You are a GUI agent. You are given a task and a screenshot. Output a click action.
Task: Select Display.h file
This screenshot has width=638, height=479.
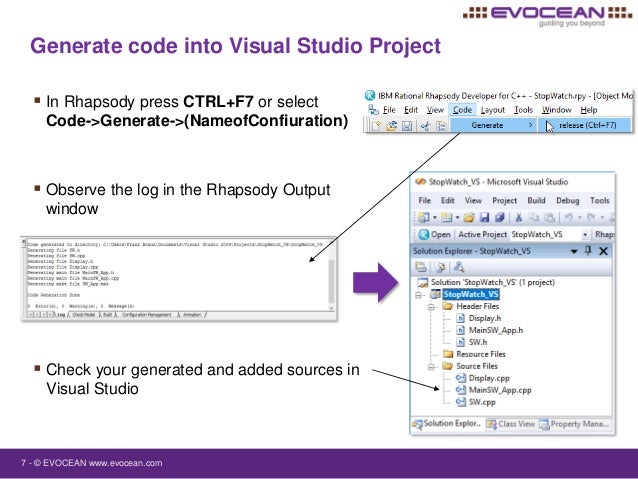click(x=479, y=318)
